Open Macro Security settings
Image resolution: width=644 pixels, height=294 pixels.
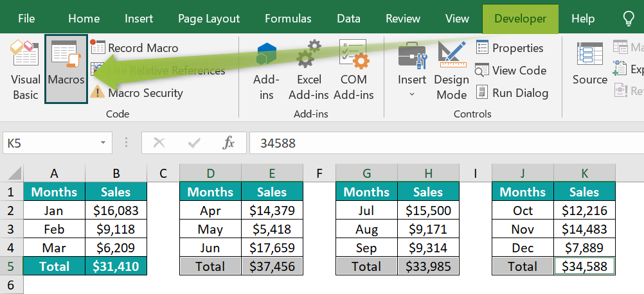pyautogui.click(x=137, y=93)
